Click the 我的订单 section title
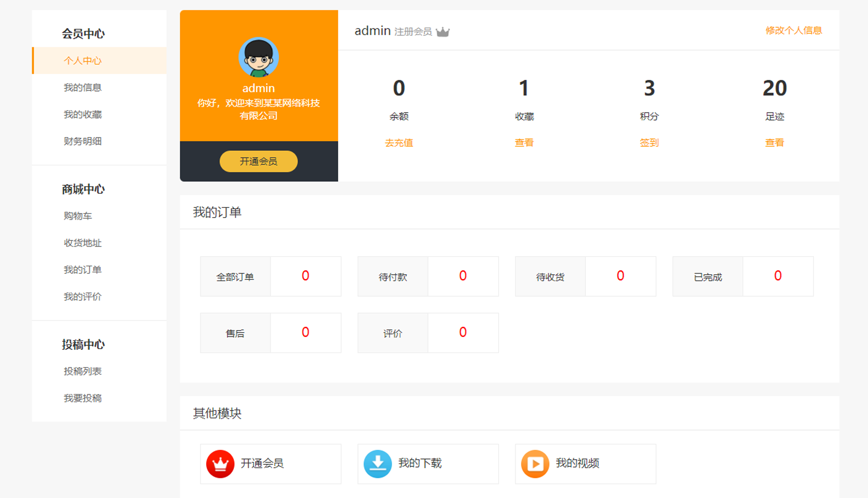This screenshot has height=498, width=868. click(x=217, y=212)
